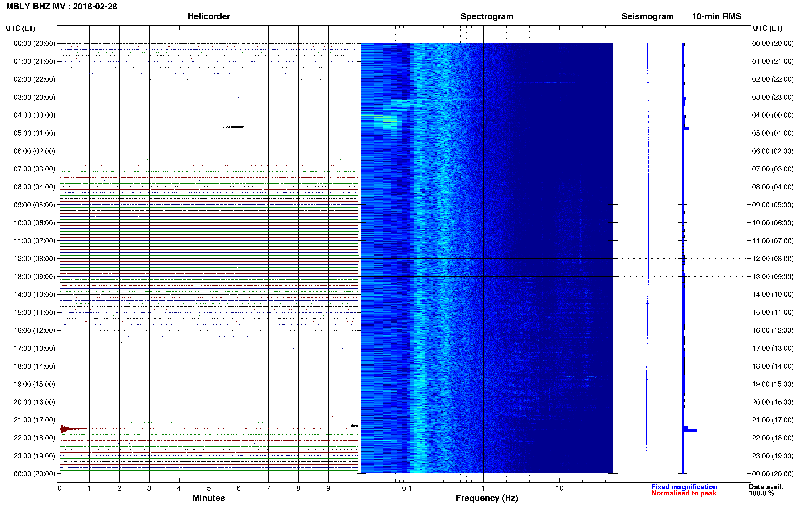
Task: Click the "6" minutes tick label
Action: point(239,488)
